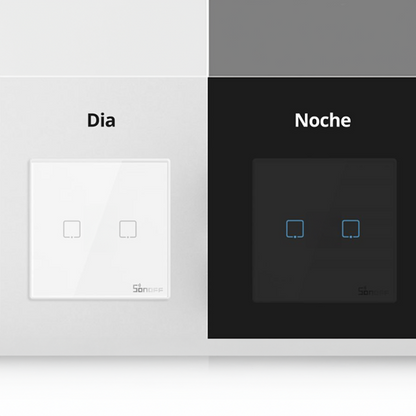Click the black area below the dark switch

312,321
